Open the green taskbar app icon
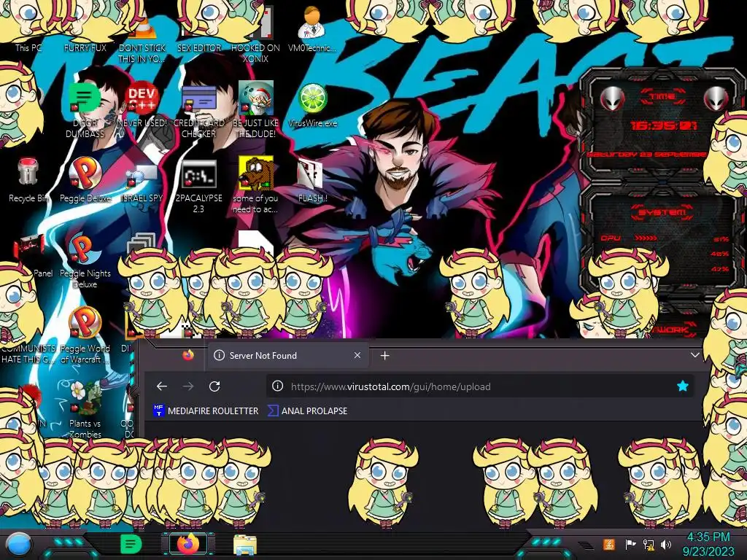 (x=131, y=544)
